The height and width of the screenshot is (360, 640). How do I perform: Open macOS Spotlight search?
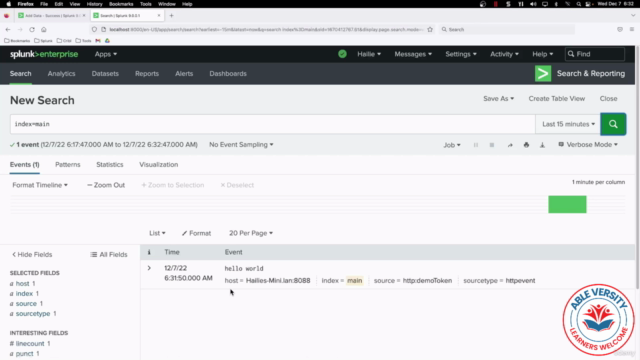coord(578,4)
